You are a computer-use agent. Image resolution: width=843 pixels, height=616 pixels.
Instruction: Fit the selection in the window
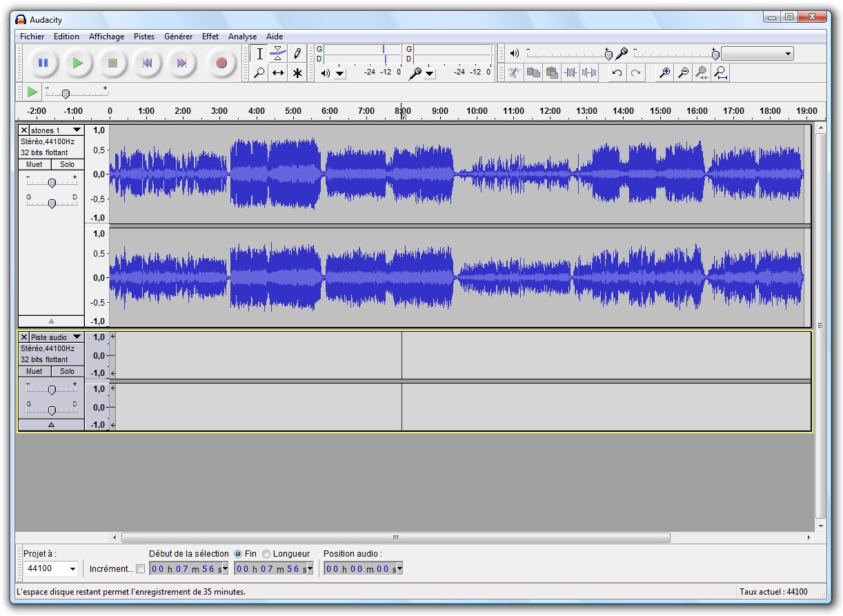point(702,72)
